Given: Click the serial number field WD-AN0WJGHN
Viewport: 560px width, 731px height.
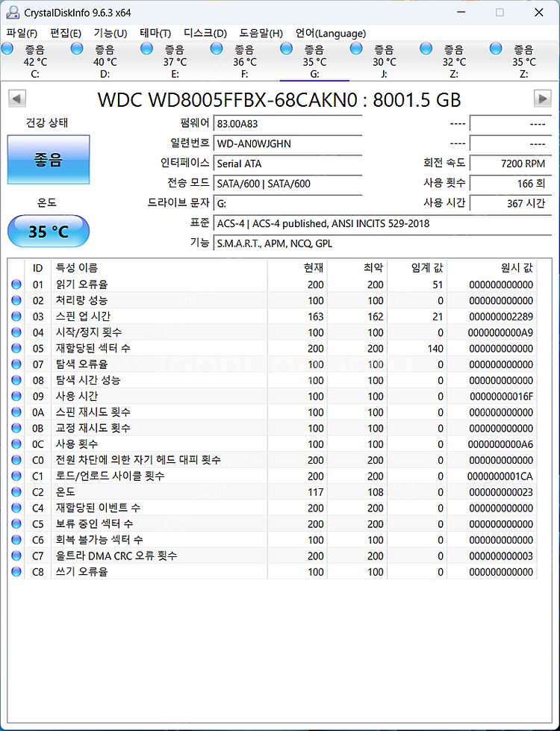Looking at the screenshot, I should [287, 143].
